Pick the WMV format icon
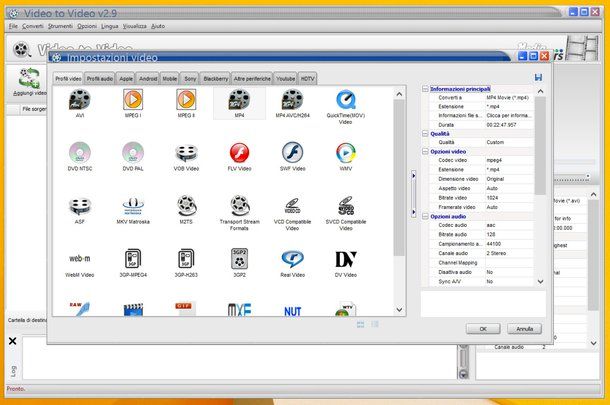Viewport: 610px width, 405px height. tap(345, 153)
